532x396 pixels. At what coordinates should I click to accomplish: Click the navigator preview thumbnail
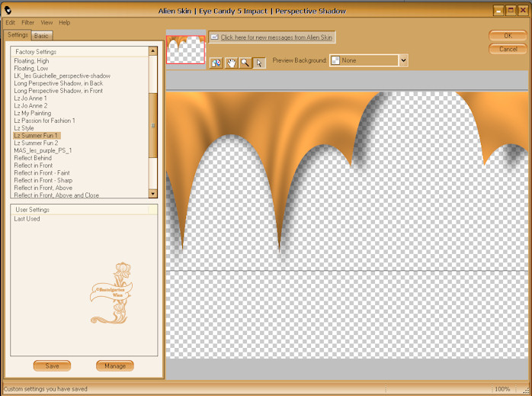pos(185,50)
